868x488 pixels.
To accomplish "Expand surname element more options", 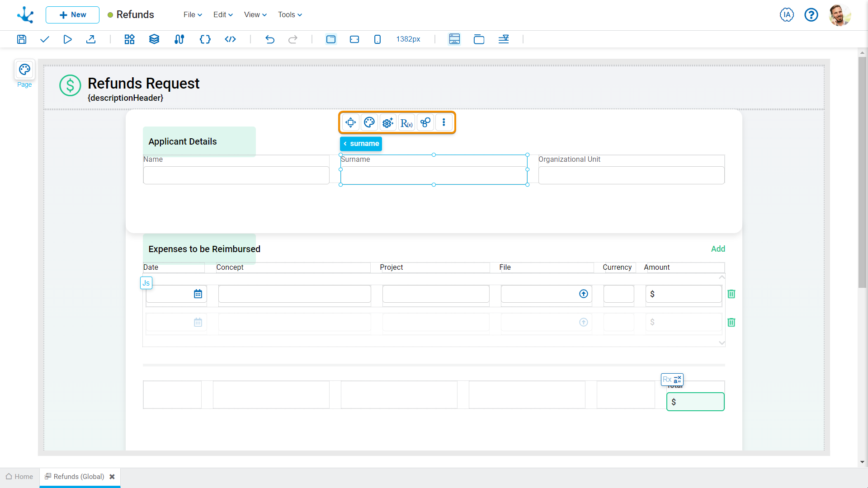I will 443,122.
